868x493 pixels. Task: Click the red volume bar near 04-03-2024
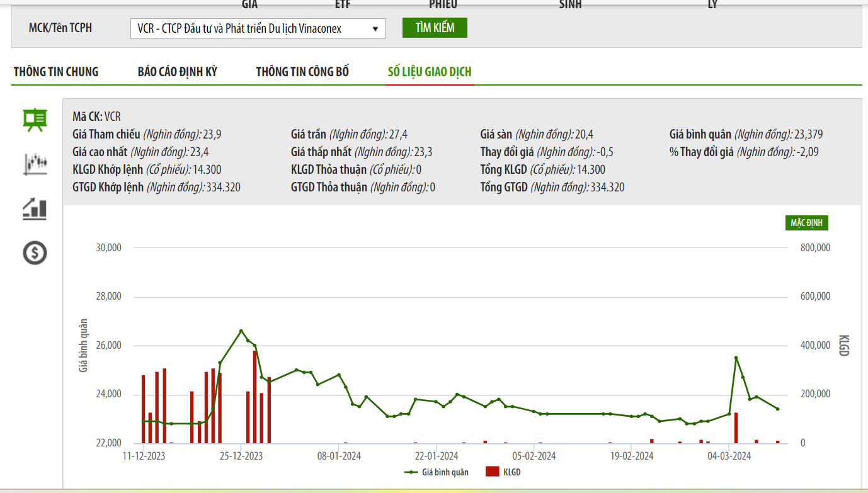(x=736, y=428)
